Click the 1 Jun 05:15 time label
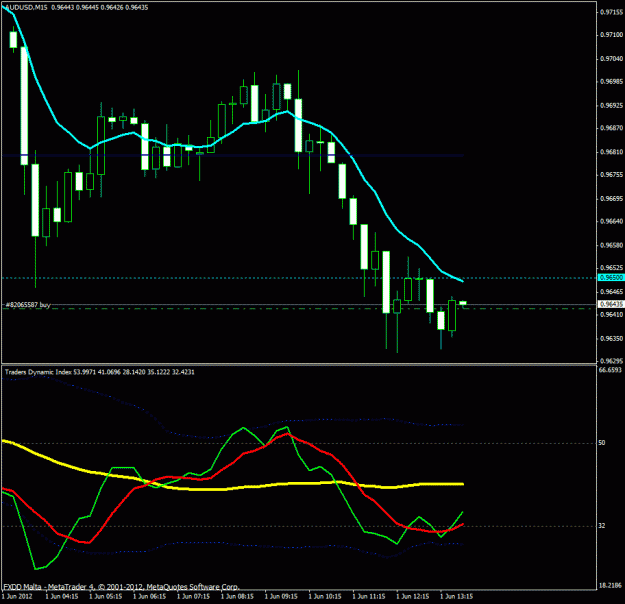This screenshot has height=604, width=625. tap(106, 596)
